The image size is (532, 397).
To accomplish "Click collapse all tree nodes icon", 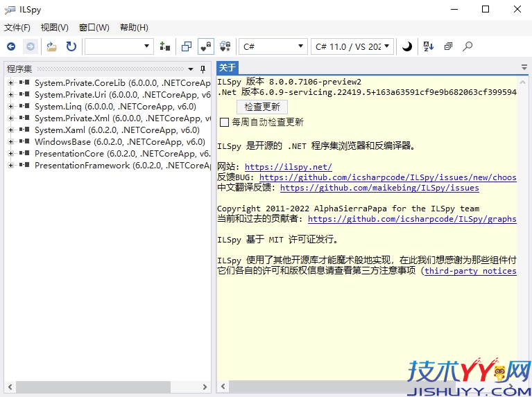I will (x=448, y=46).
